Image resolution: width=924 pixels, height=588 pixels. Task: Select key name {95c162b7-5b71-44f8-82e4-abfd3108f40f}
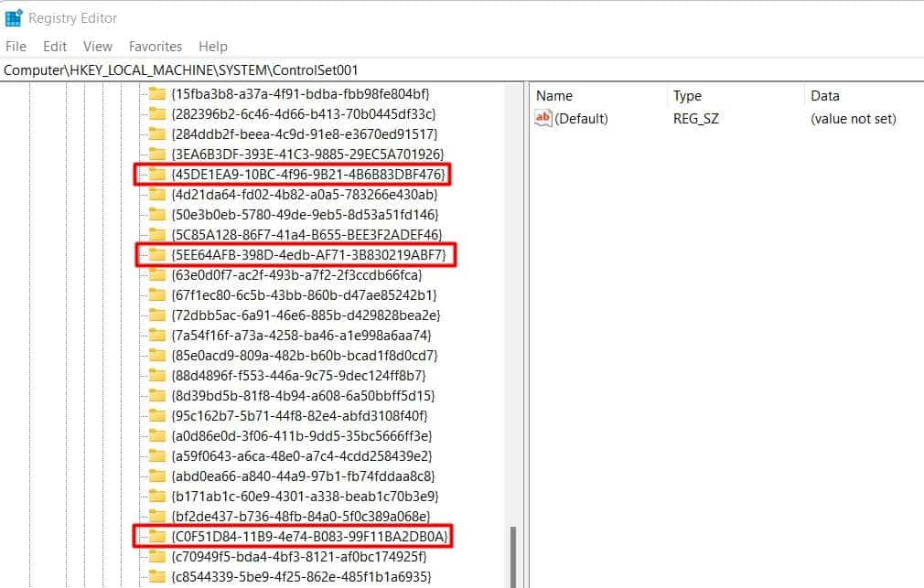click(x=299, y=415)
